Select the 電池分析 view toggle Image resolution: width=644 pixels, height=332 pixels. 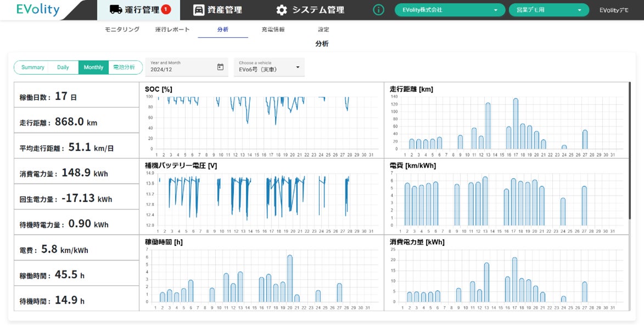[125, 68]
